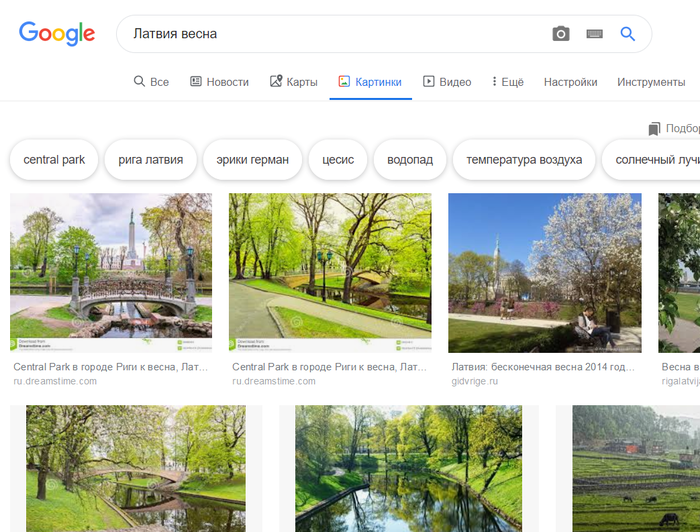Click the Google logo
This screenshot has height=532, width=700.
pyautogui.click(x=57, y=33)
